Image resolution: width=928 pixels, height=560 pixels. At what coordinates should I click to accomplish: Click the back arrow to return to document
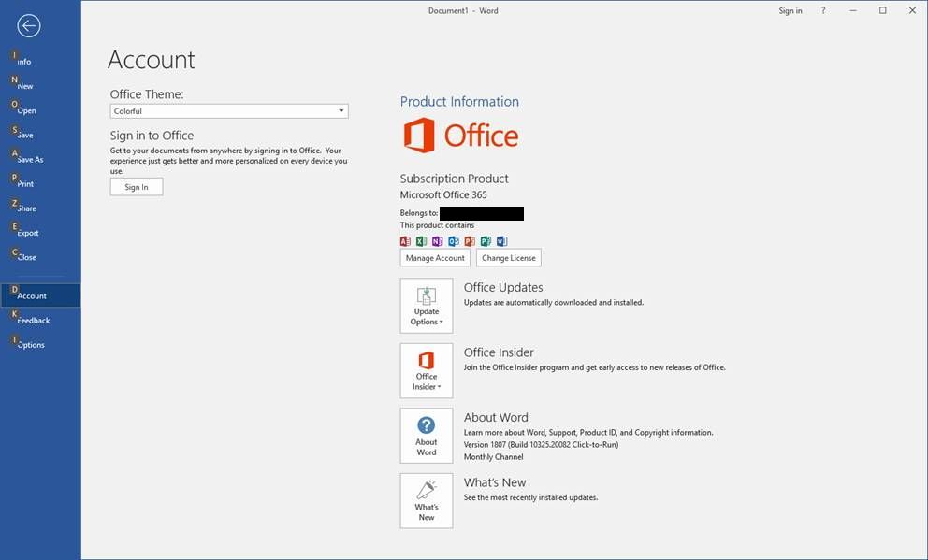click(x=28, y=25)
